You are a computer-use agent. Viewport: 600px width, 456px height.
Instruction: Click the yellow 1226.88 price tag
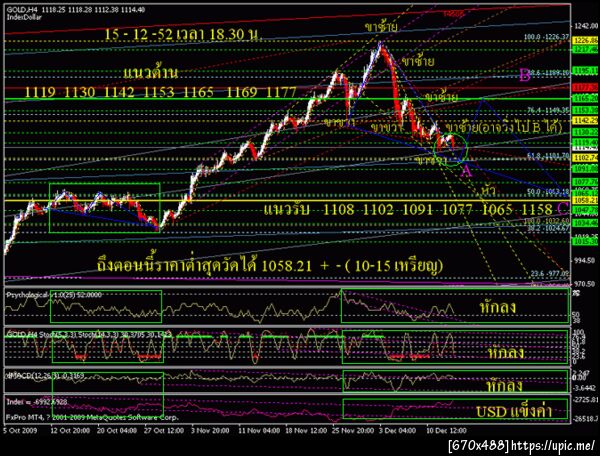point(585,40)
